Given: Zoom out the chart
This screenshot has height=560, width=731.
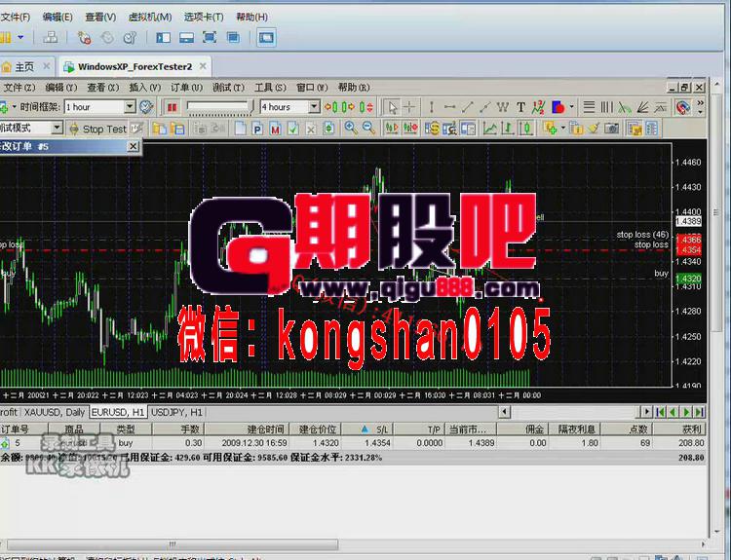Looking at the screenshot, I should click(368, 128).
